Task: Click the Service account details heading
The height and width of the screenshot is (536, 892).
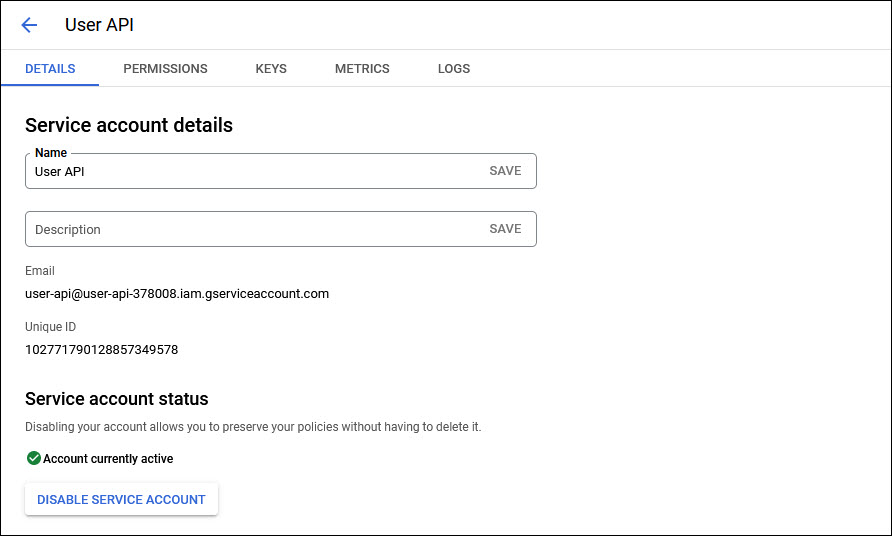Action: (129, 126)
